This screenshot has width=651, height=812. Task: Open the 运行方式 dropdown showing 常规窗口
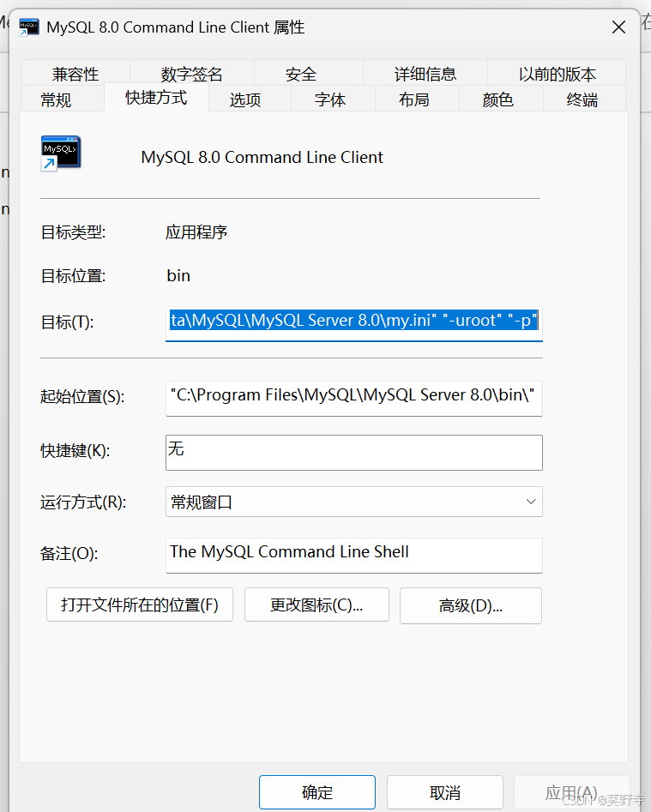pyautogui.click(x=353, y=502)
